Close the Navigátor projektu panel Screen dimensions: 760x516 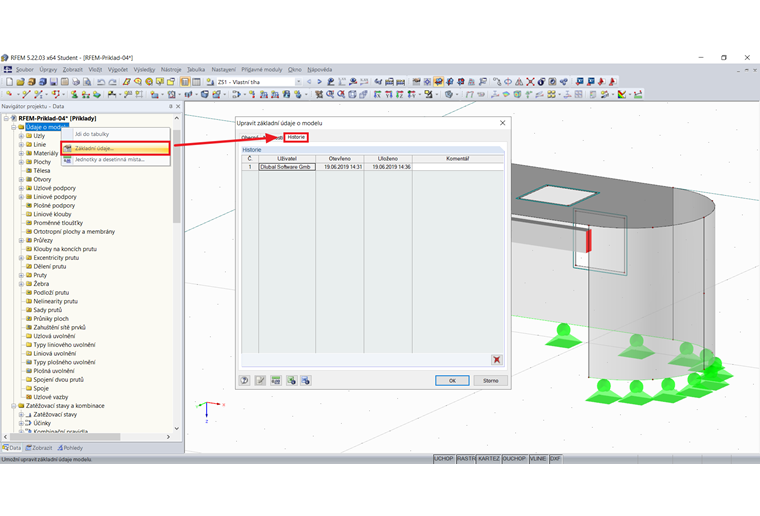178,106
